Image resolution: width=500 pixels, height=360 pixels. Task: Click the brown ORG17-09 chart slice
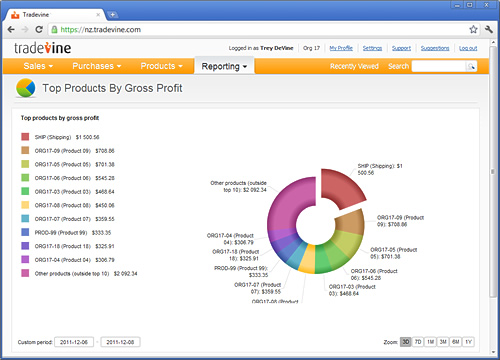point(351,223)
